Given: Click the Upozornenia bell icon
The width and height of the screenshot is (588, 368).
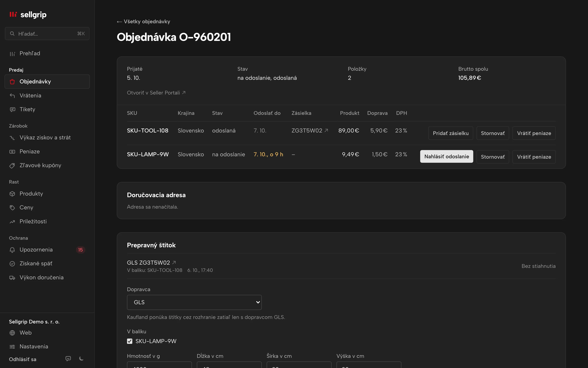Looking at the screenshot, I should pyautogui.click(x=12, y=250).
